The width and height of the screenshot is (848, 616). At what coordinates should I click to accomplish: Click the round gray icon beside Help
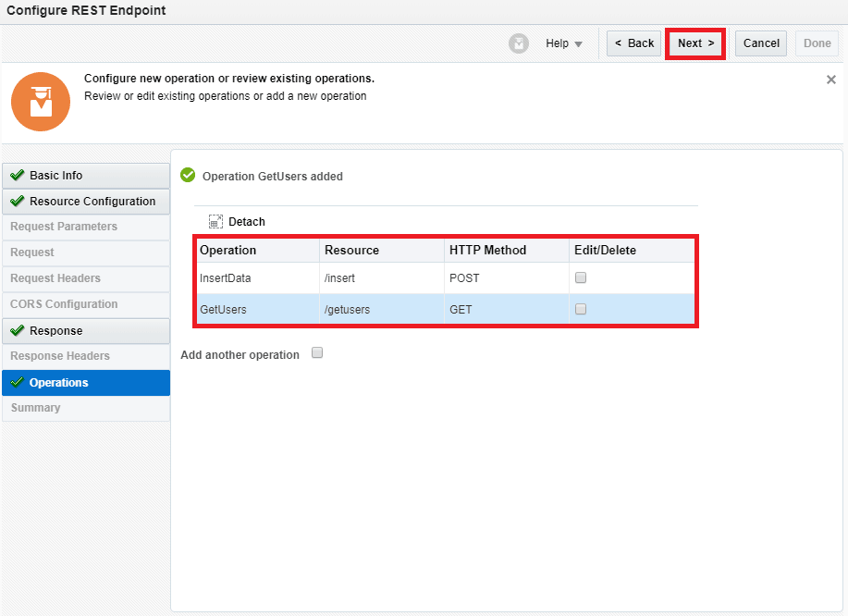[519, 43]
